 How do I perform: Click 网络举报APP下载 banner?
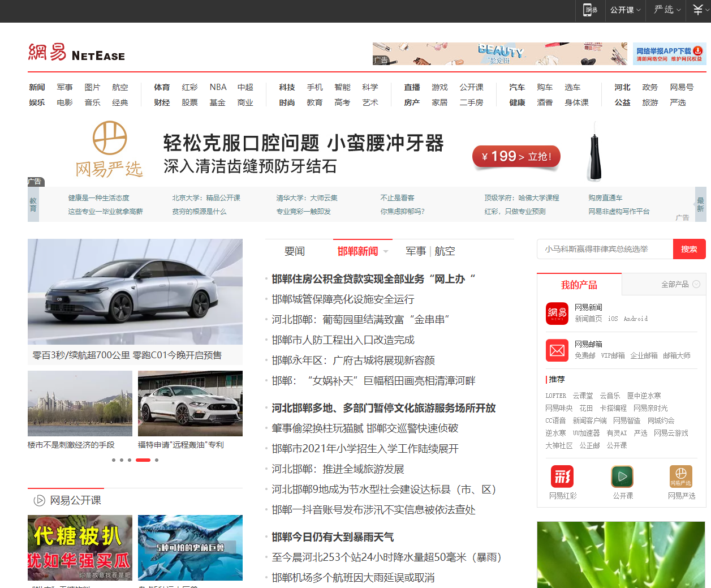pyautogui.click(x=669, y=54)
